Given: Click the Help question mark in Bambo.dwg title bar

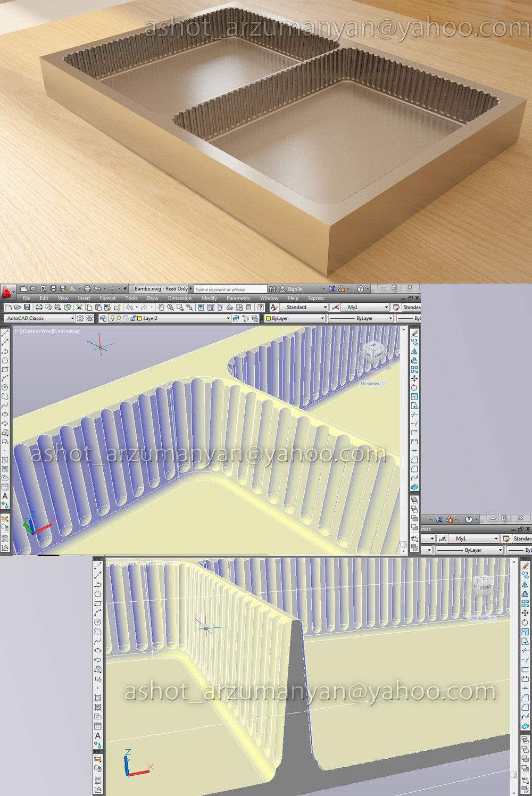Looking at the screenshot, I should coord(361,289).
